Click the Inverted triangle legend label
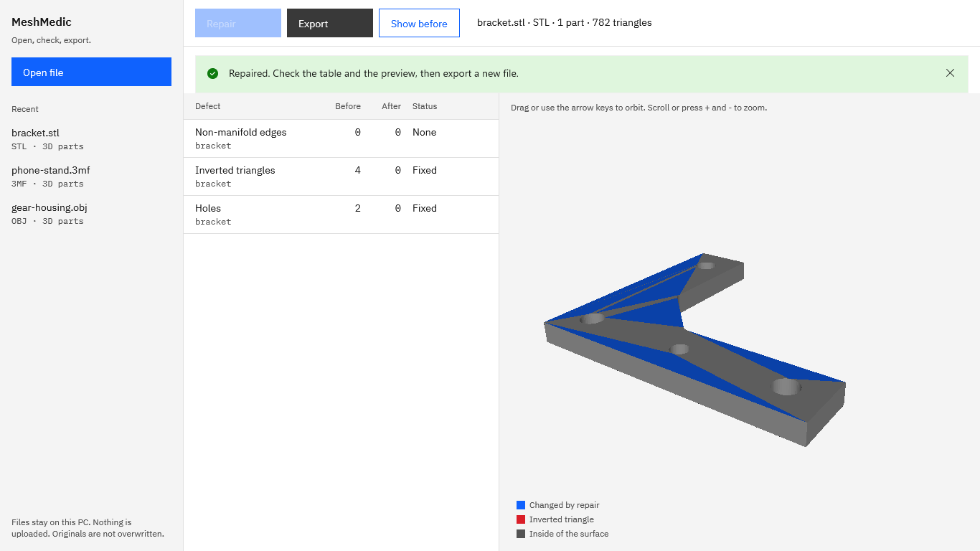Image resolution: width=980 pixels, height=551 pixels. [562, 519]
